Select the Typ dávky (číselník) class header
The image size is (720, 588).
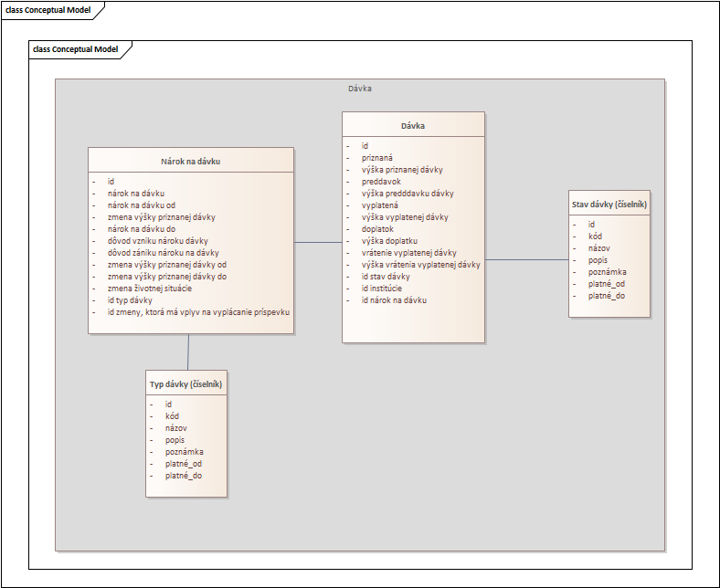tap(186, 384)
